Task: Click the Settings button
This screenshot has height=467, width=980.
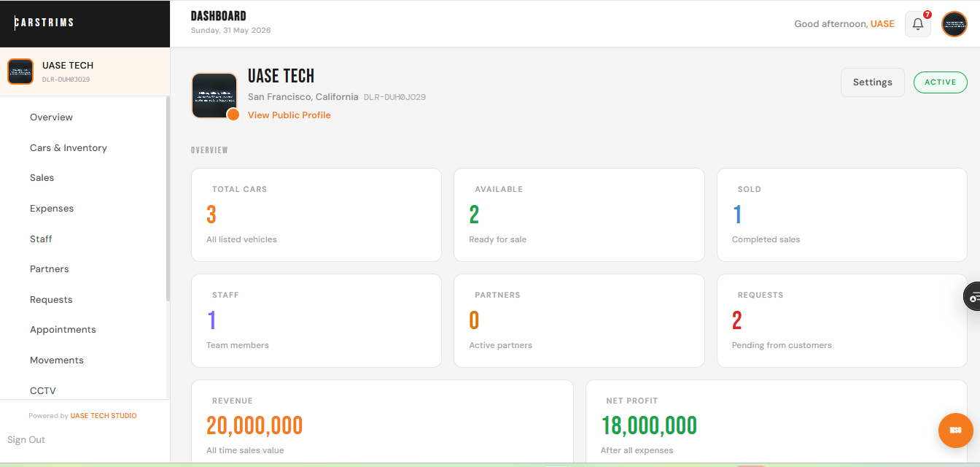Action: coord(873,82)
